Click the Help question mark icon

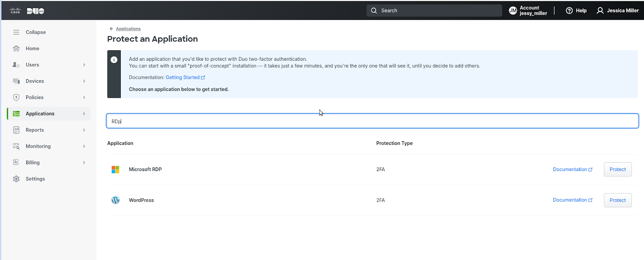point(569,11)
